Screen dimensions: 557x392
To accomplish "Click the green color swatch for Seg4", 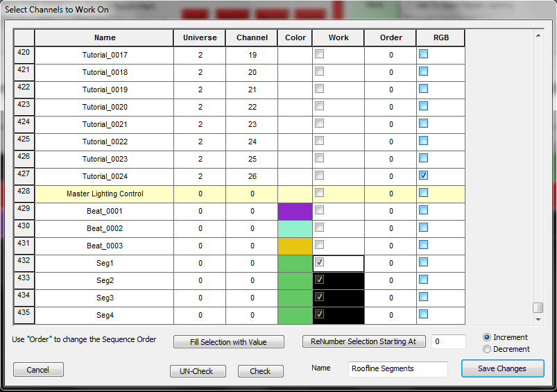I will 295,316.
